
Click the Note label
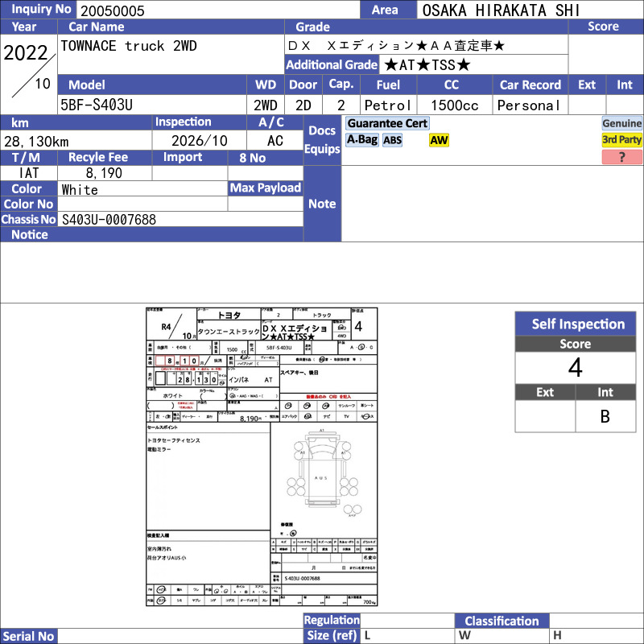tap(322, 204)
